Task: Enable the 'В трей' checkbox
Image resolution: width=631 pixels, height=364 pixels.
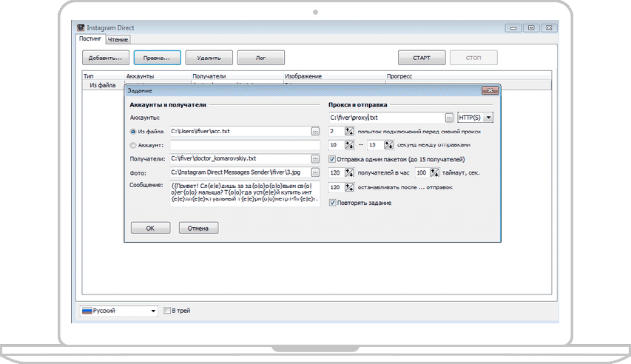Action: (x=167, y=311)
